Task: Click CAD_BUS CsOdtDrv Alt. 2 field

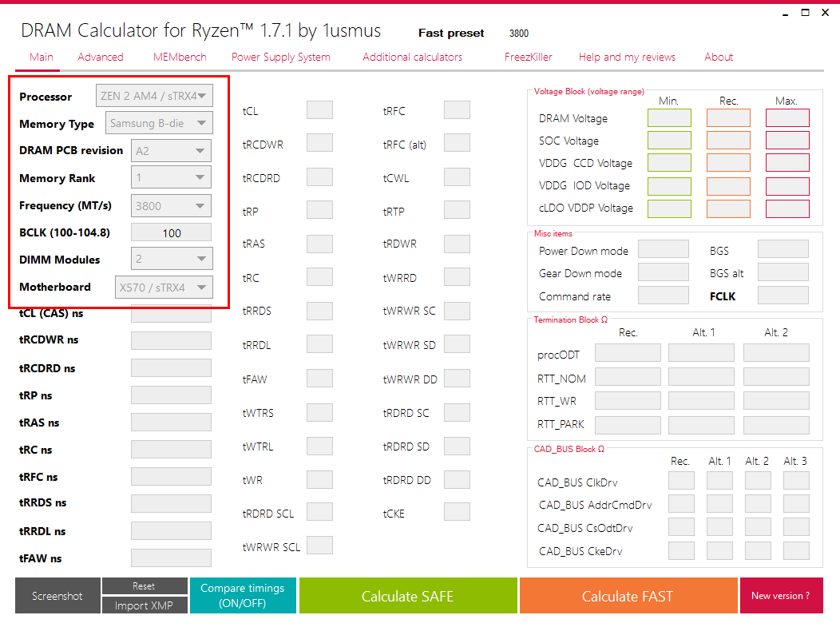Action: (x=758, y=527)
